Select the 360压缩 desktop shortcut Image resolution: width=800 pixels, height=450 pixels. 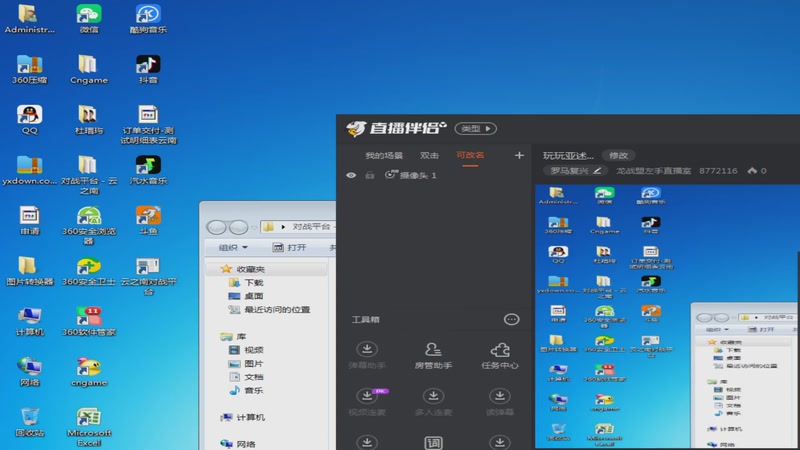29,69
